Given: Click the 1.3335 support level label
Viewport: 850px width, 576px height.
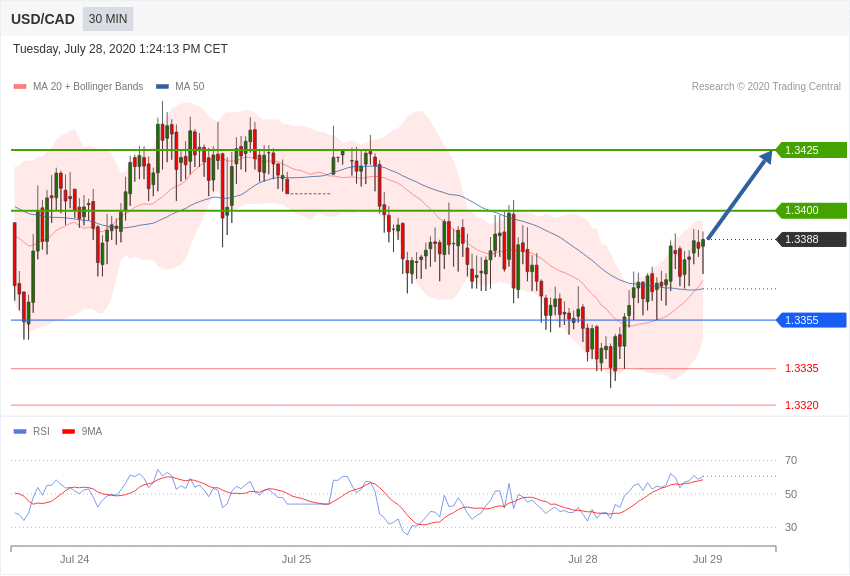Looking at the screenshot, I should point(802,368).
